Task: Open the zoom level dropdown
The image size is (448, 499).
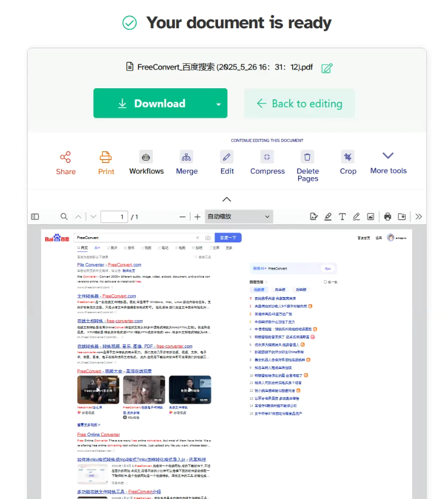Action: point(239,217)
